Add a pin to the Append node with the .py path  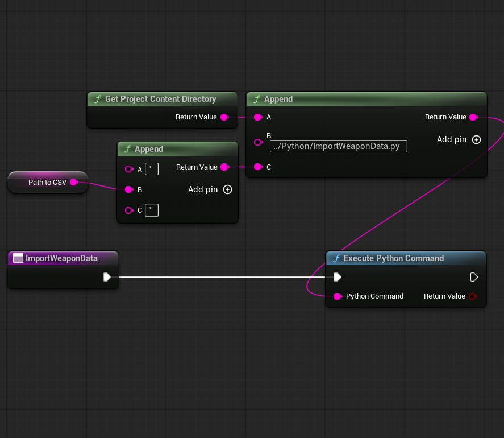coord(476,139)
